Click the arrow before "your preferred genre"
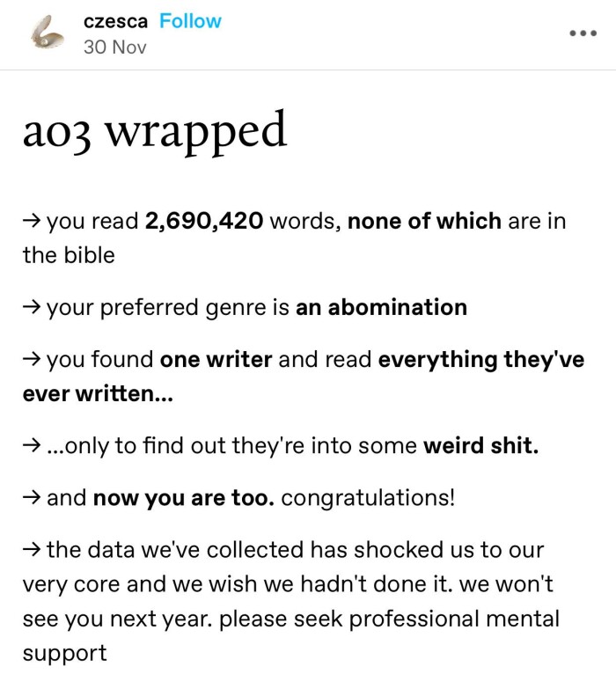Screen dimensions: 616x674 coord(33,308)
